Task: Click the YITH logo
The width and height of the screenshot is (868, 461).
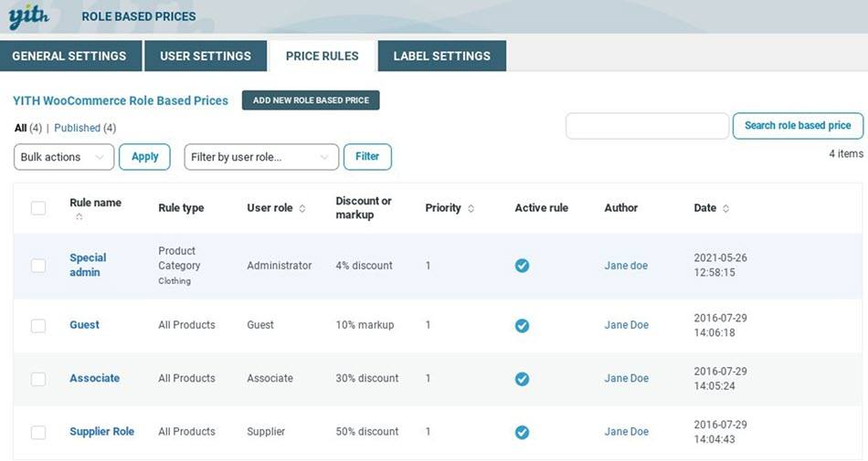Action: point(29,16)
